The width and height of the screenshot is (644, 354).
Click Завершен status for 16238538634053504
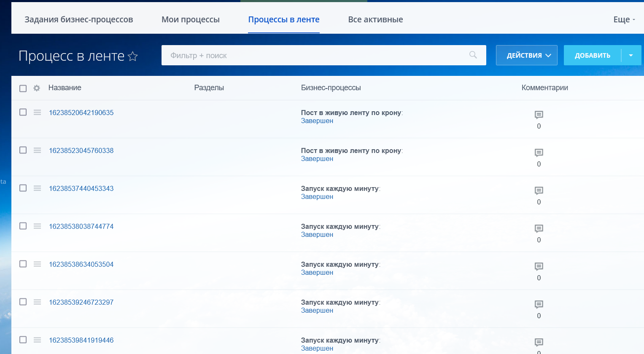(317, 273)
